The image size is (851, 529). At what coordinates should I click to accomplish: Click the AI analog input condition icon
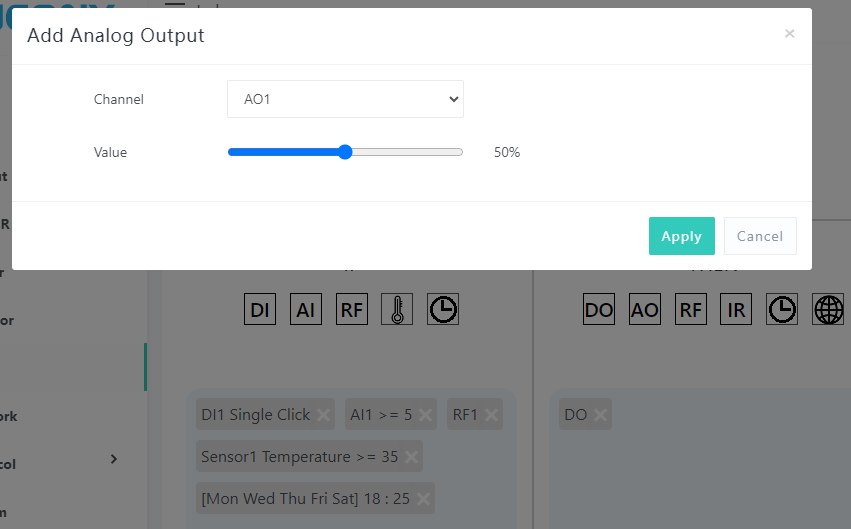pyautogui.click(x=306, y=310)
